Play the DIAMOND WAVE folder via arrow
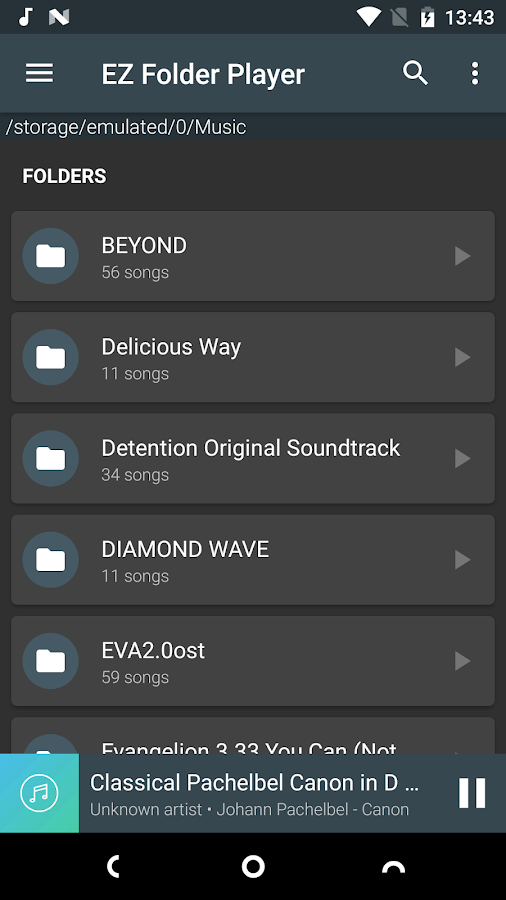Image resolution: width=506 pixels, height=900 pixels. (462, 560)
